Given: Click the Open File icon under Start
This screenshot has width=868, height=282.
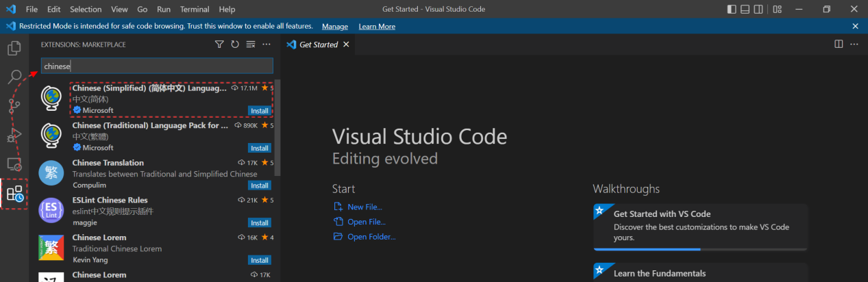Looking at the screenshot, I should pyautogui.click(x=337, y=222).
